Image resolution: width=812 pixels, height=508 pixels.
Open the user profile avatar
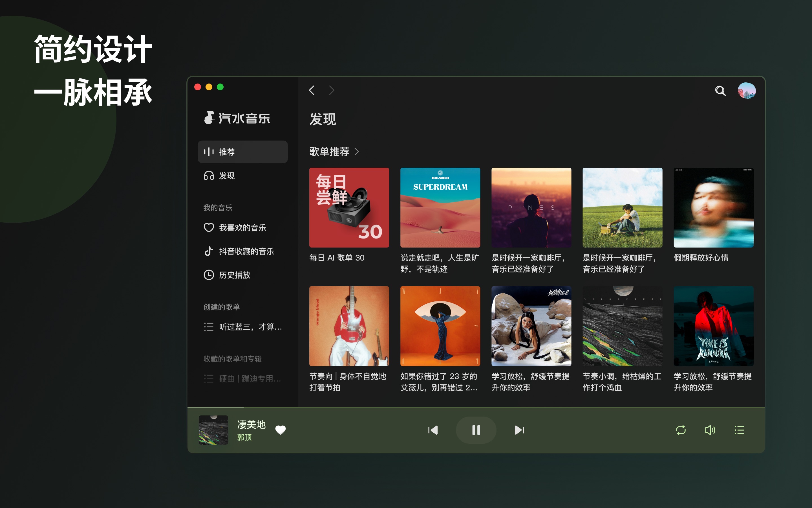[747, 91]
